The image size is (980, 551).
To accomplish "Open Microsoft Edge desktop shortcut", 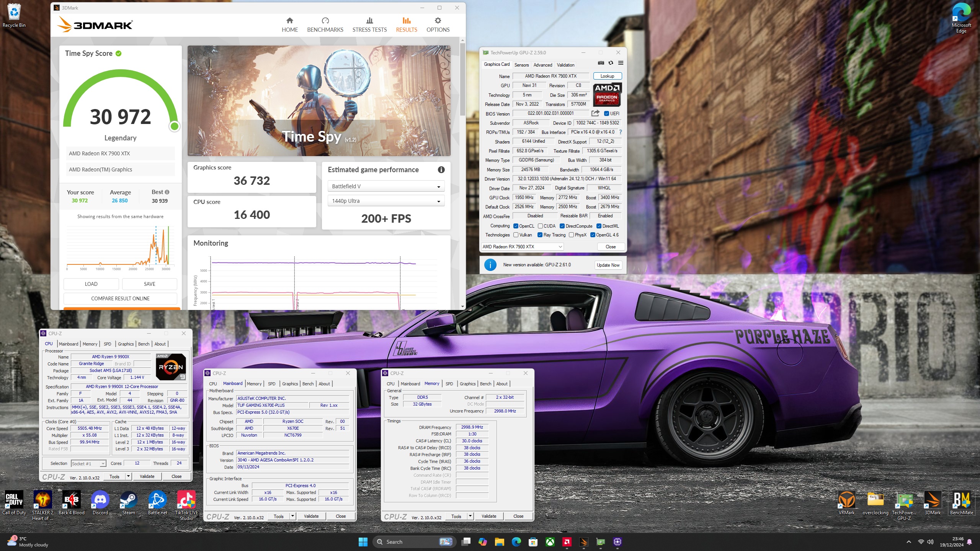I will [961, 18].
